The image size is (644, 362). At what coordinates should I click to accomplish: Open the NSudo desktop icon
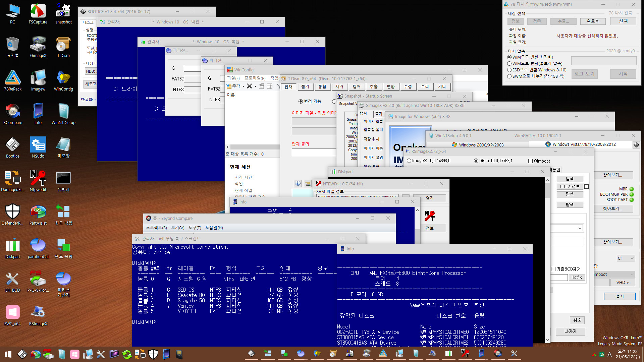click(38, 148)
